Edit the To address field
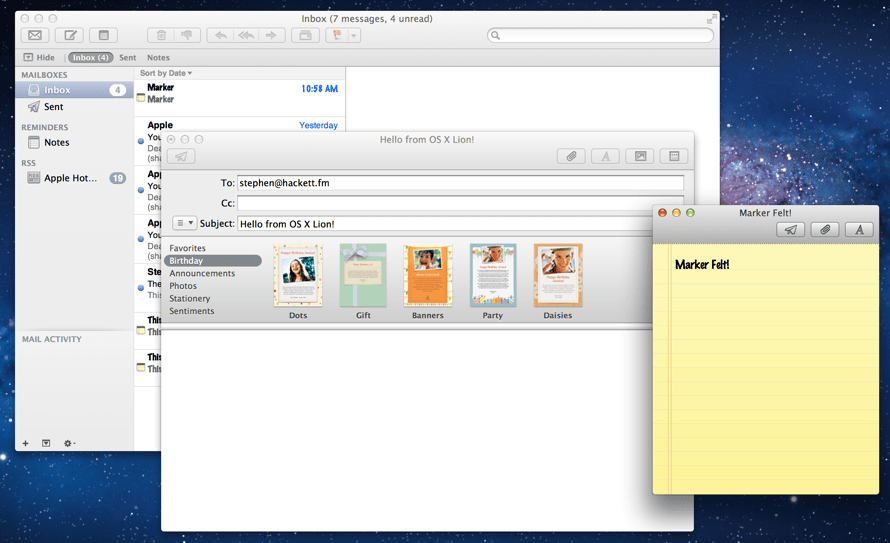The height and width of the screenshot is (543, 890). click(460, 183)
